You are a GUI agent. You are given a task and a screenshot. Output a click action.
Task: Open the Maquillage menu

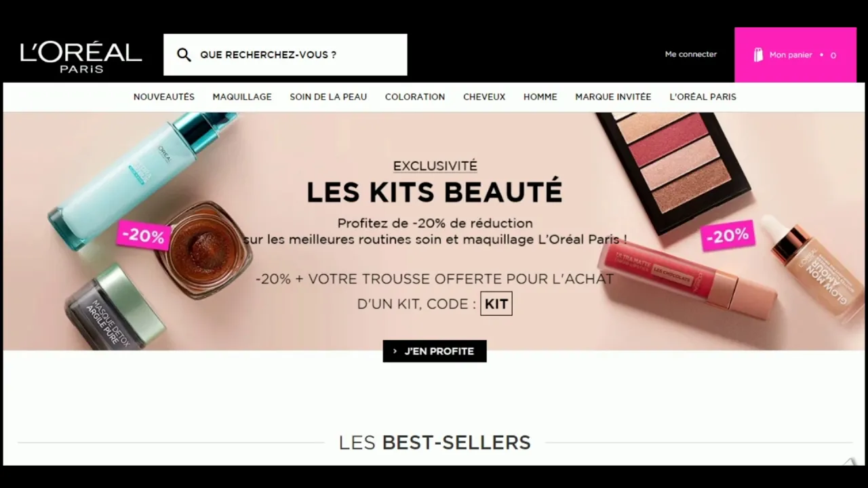click(242, 97)
